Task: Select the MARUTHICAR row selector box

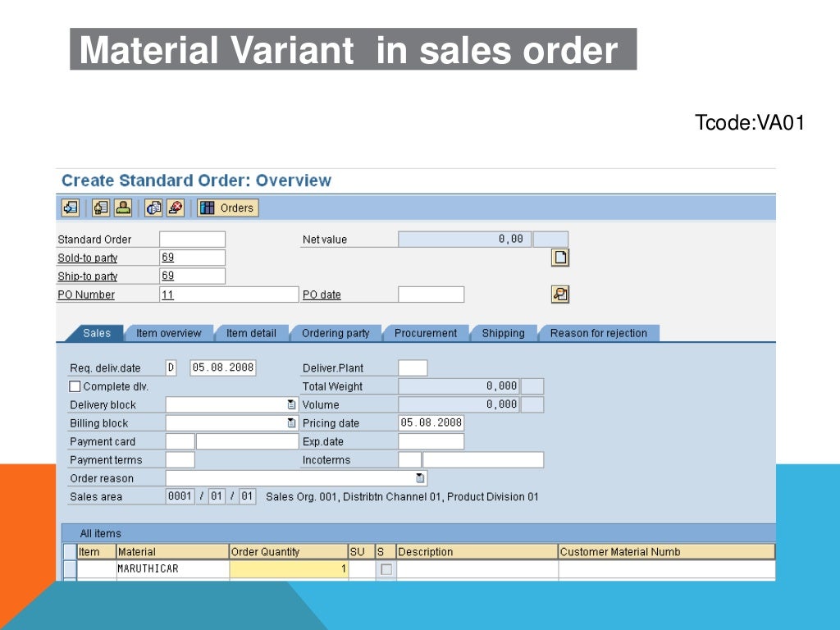Action: pyautogui.click(x=70, y=569)
